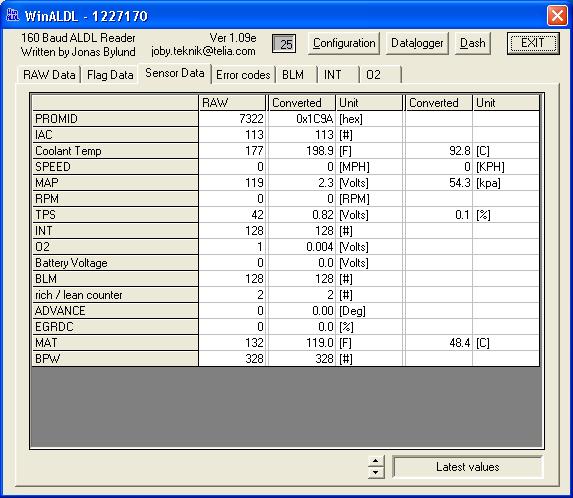
Task: Select the ADVANCE row label
Action: [x=115, y=311]
